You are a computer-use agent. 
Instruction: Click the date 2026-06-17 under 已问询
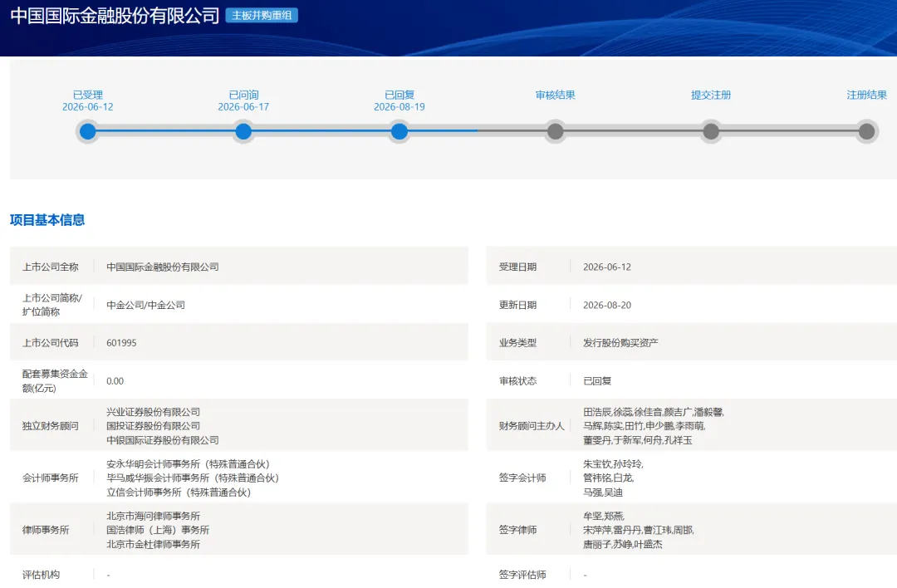[x=243, y=107]
